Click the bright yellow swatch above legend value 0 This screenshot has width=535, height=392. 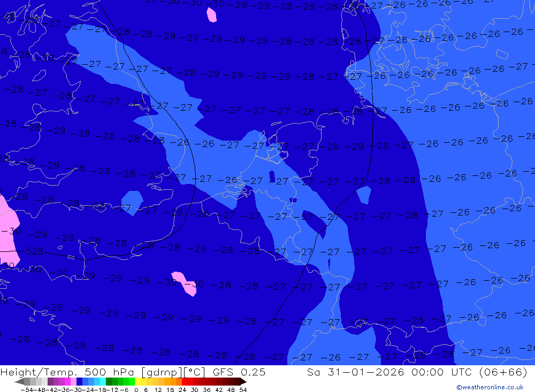[x=138, y=382]
